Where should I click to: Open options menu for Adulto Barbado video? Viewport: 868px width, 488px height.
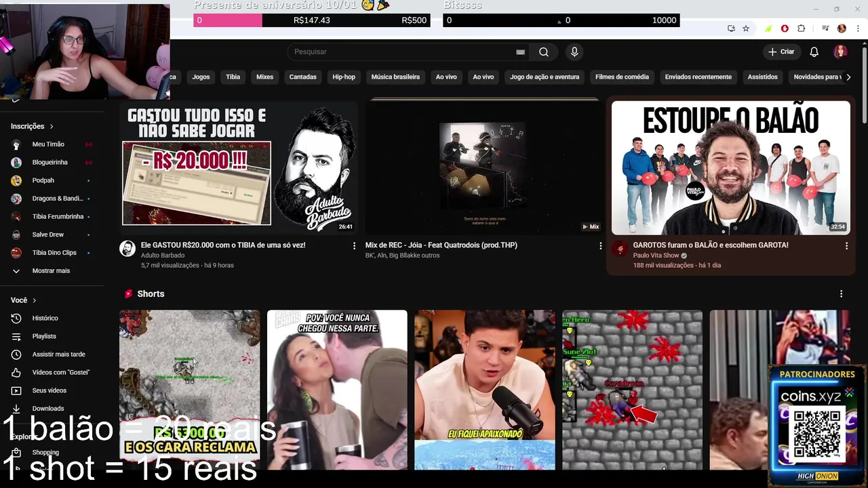pos(354,246)
